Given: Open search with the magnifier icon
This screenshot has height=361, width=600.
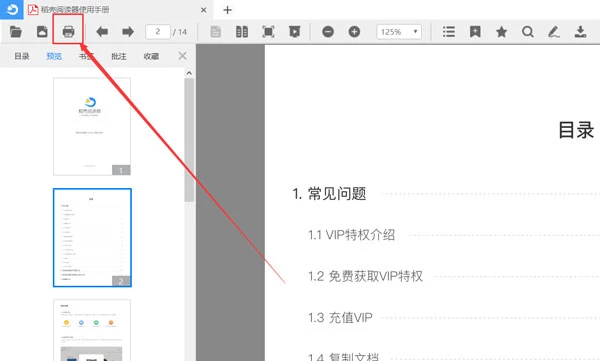Looking at the screenshot, I should click(x=528, y=31).
